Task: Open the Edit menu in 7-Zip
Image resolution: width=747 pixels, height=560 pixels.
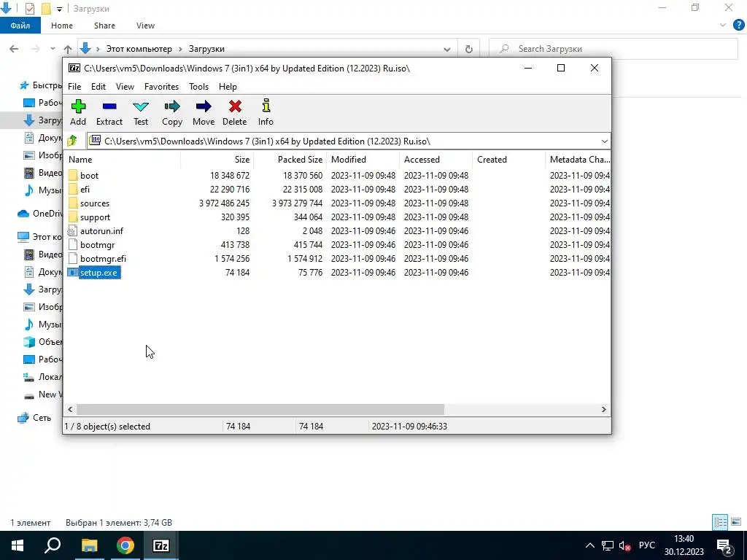Action: [98, 87]
